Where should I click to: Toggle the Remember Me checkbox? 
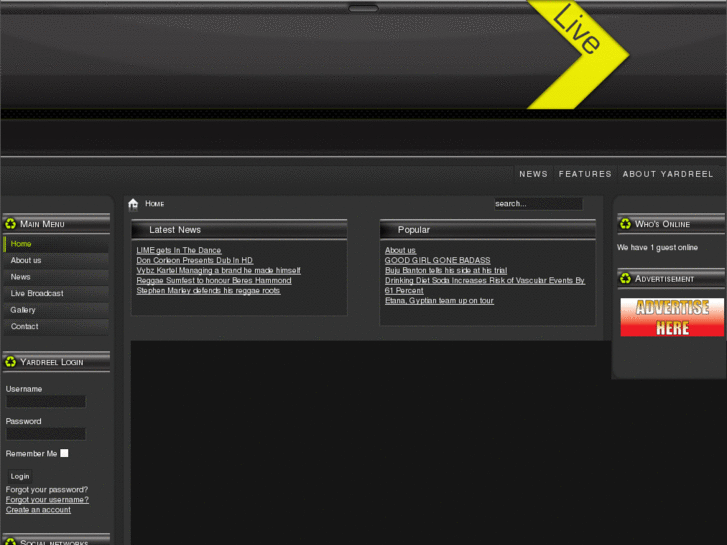pos(64,453)
